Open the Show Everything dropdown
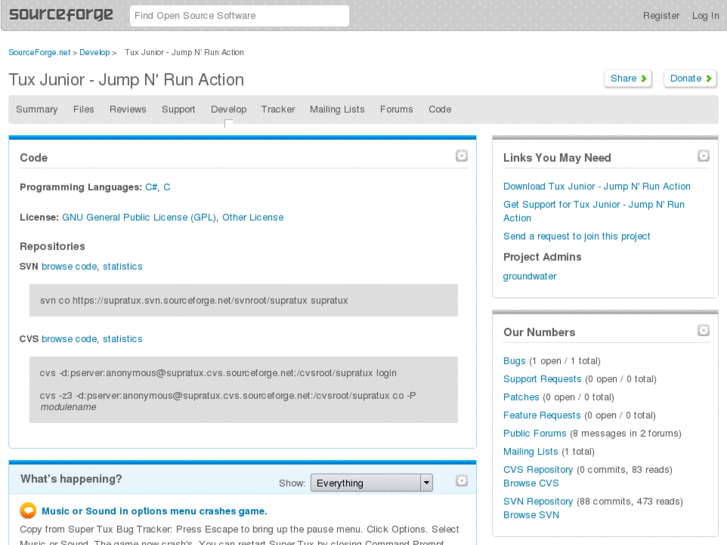Image resolution: width=727 pixels, height=545 pixels. tap(371, 483)
